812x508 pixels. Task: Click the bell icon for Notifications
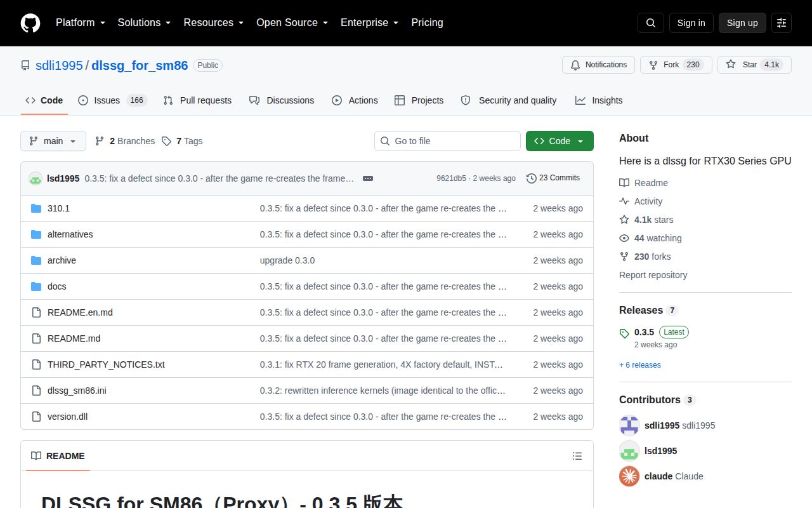[x=575, y=65]
